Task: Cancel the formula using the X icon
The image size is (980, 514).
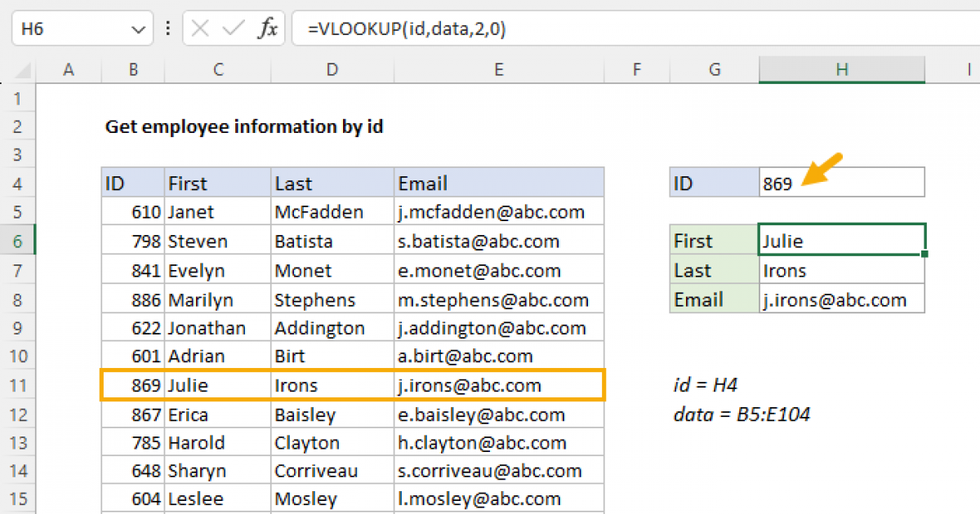Action: coord(198,28)
